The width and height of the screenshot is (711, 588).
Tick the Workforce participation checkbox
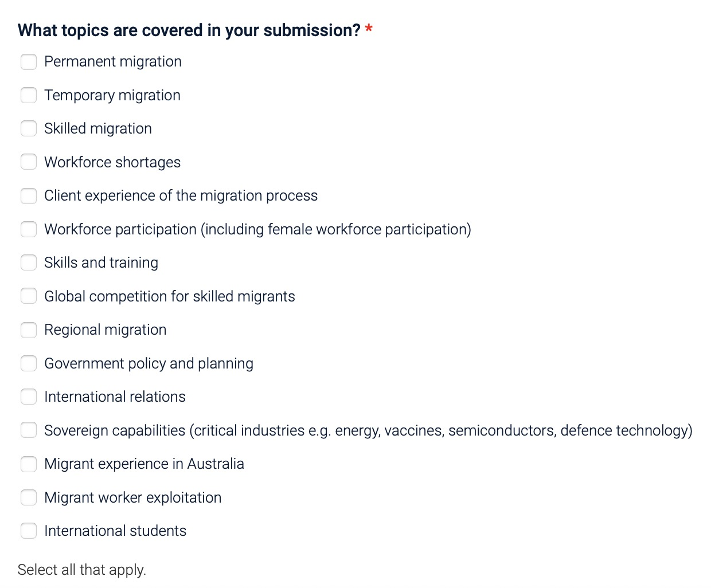[29, 229]
